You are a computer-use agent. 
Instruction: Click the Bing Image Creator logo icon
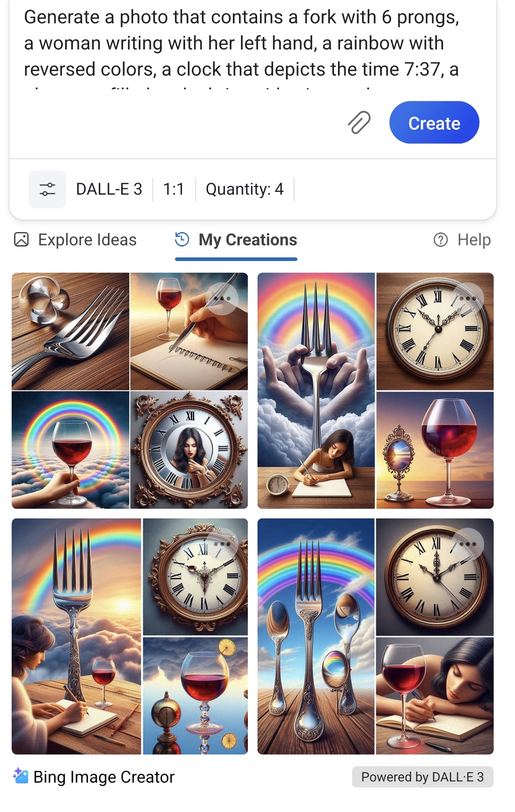pos(21,776)
